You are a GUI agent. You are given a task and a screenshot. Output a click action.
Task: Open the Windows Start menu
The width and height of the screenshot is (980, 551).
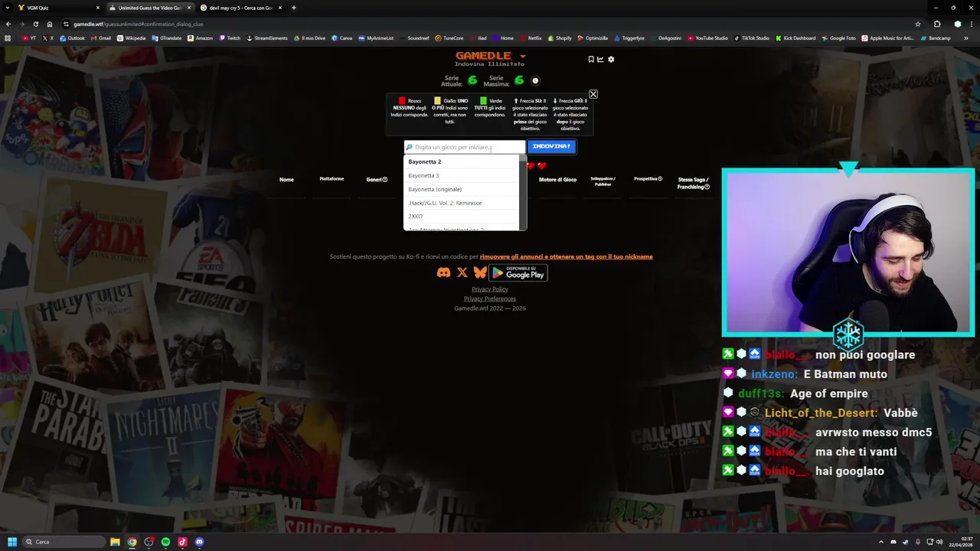point(11,542)
